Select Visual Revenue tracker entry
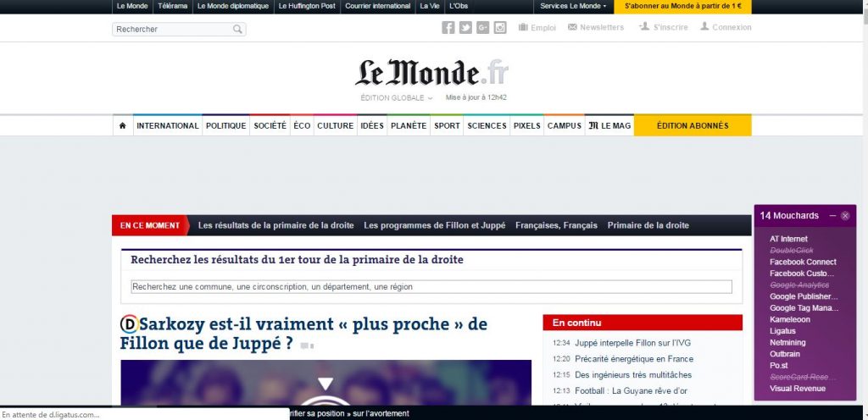 pyautogui.click(x=797, y=389)
